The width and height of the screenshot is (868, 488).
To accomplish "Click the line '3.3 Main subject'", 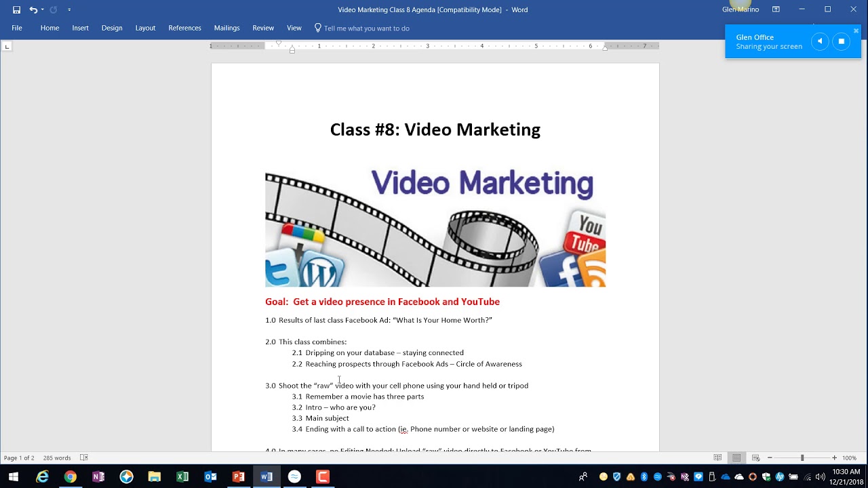I will (x=321, y=418).
